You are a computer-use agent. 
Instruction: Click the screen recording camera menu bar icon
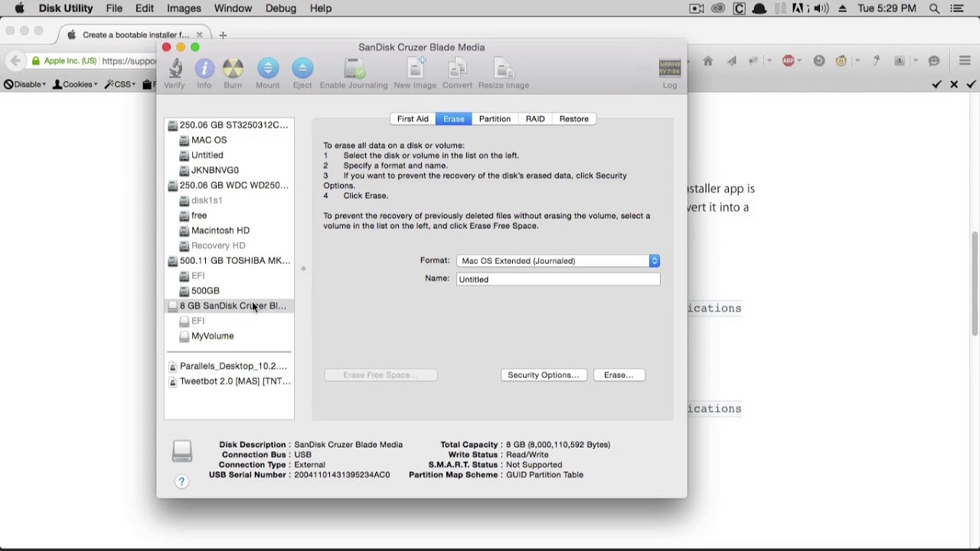[x=697, y=8]
